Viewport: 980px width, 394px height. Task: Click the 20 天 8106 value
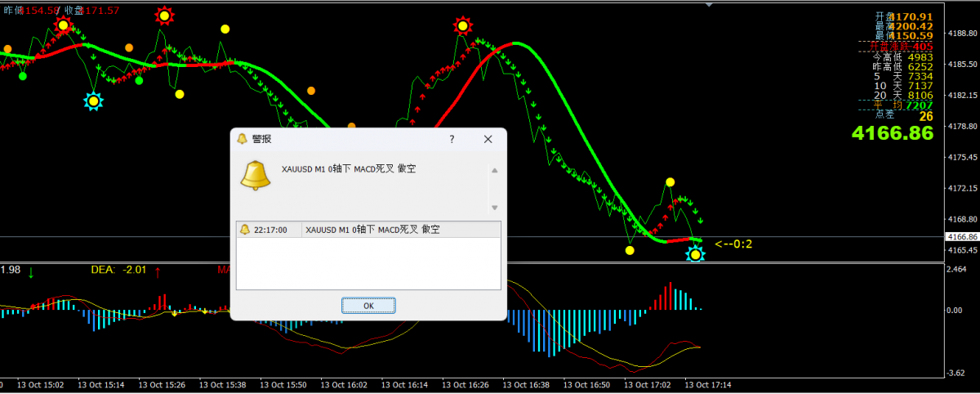[920, 96]
